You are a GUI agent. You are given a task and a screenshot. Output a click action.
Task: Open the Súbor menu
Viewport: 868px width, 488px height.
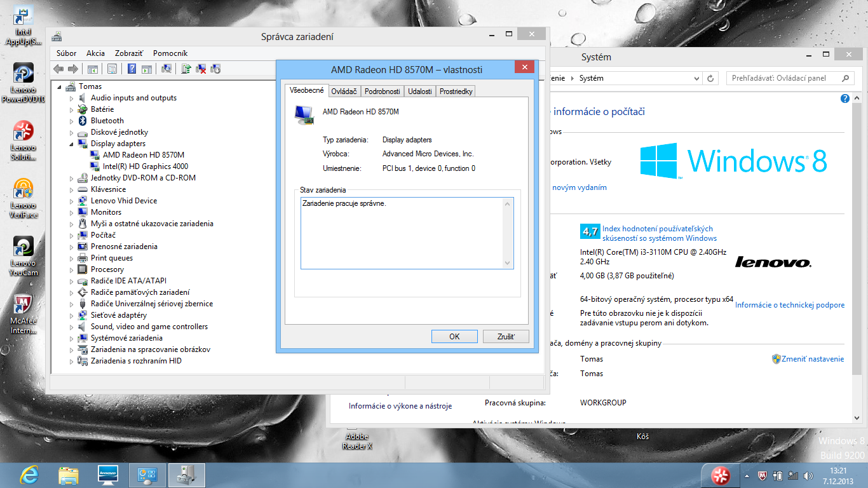[66, 53]
